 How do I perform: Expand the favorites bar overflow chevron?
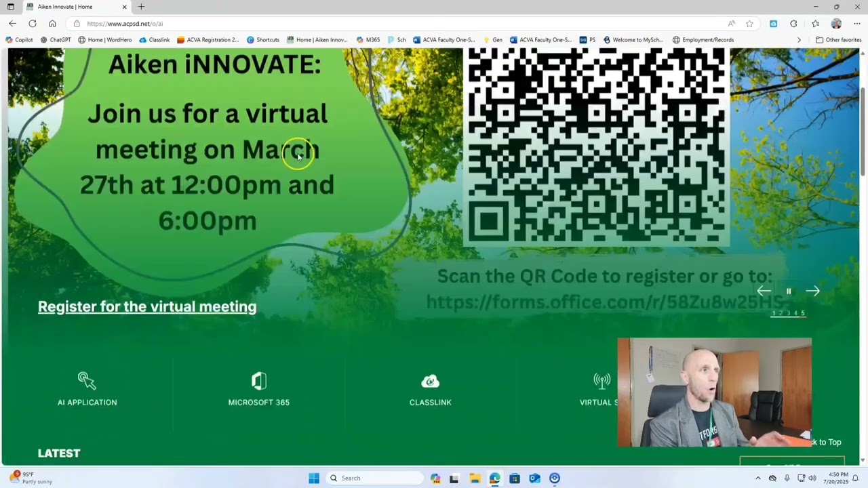coord(798,40)
